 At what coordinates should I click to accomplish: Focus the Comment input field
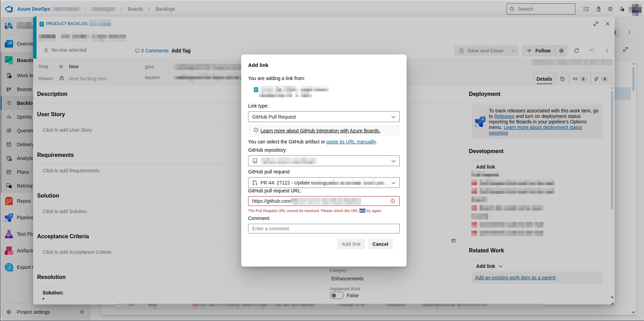[x=324, y=229]
